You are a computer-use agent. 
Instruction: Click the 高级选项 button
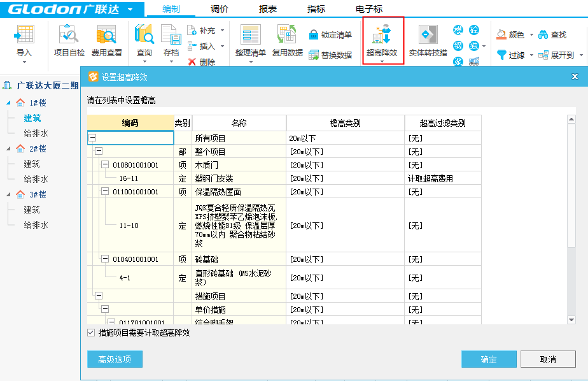pos(115,359)
